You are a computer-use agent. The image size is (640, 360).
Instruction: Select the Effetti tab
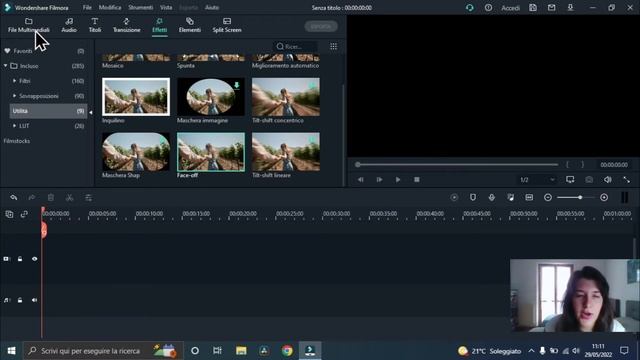click(160, 25)
